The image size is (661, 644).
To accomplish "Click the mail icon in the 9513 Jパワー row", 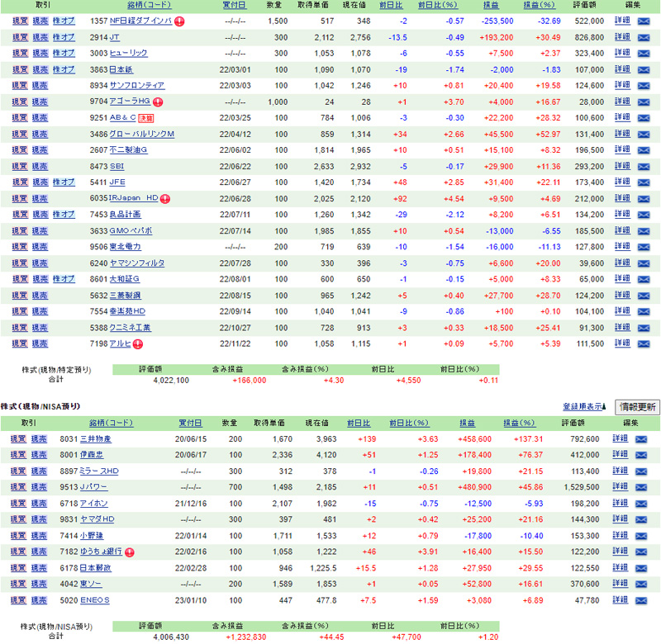I will pos(641,487).
